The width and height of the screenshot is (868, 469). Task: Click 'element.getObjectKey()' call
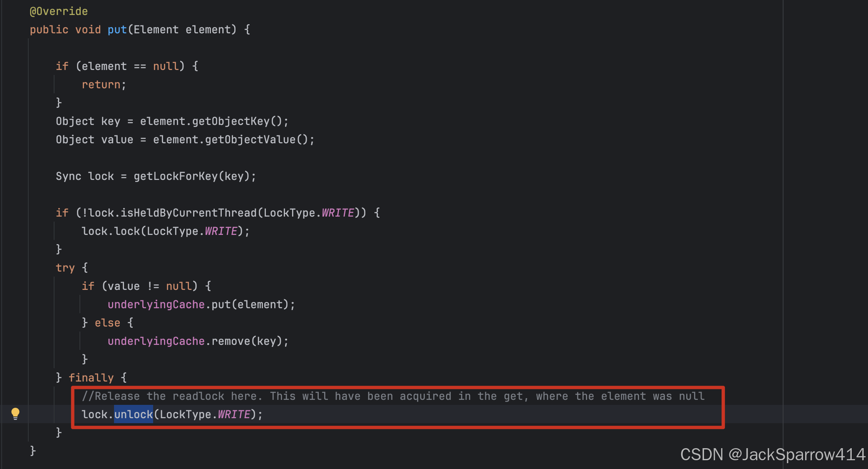(211, 121)
